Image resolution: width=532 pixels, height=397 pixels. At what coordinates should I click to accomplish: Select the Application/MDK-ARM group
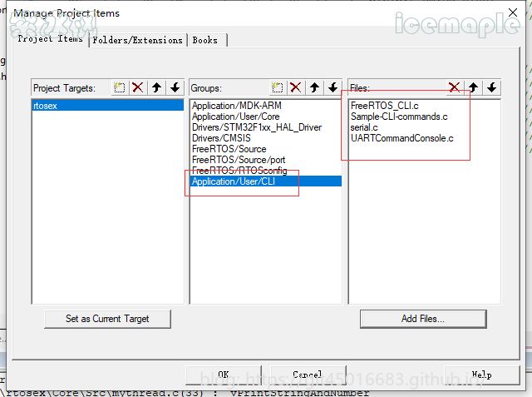pyautogui.click(x=266, y=106)
